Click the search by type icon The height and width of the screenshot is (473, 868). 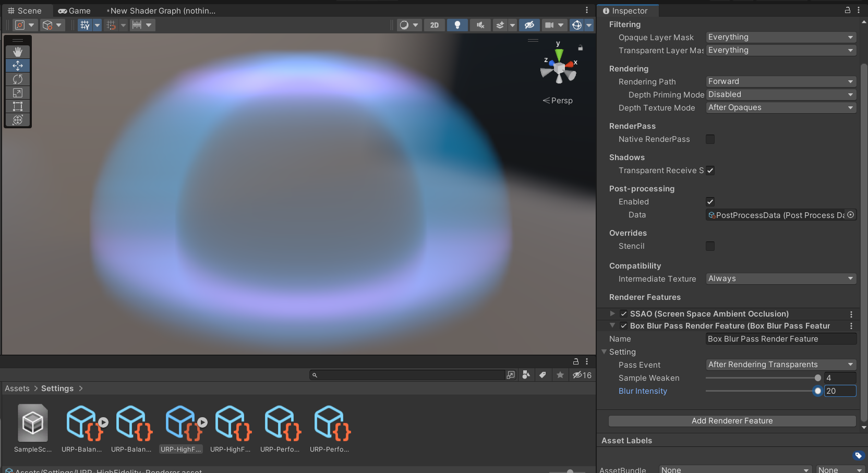(x=526, y=375)
